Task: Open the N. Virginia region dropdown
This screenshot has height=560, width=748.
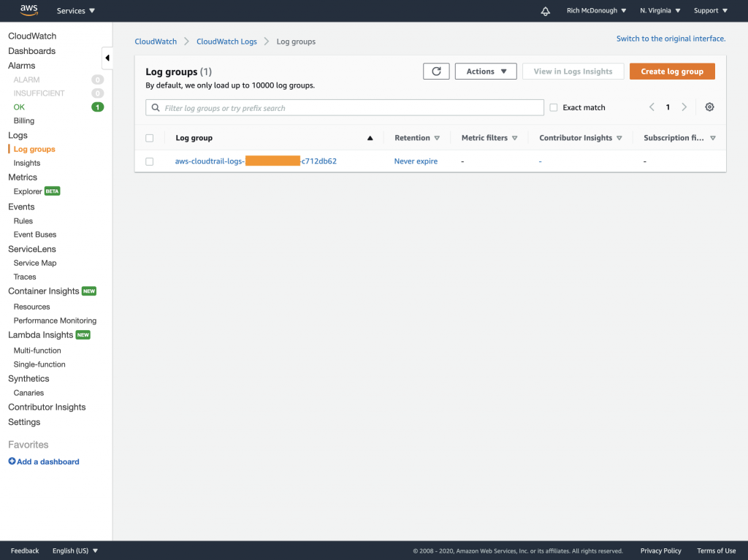Action: (x=660, y=10)
